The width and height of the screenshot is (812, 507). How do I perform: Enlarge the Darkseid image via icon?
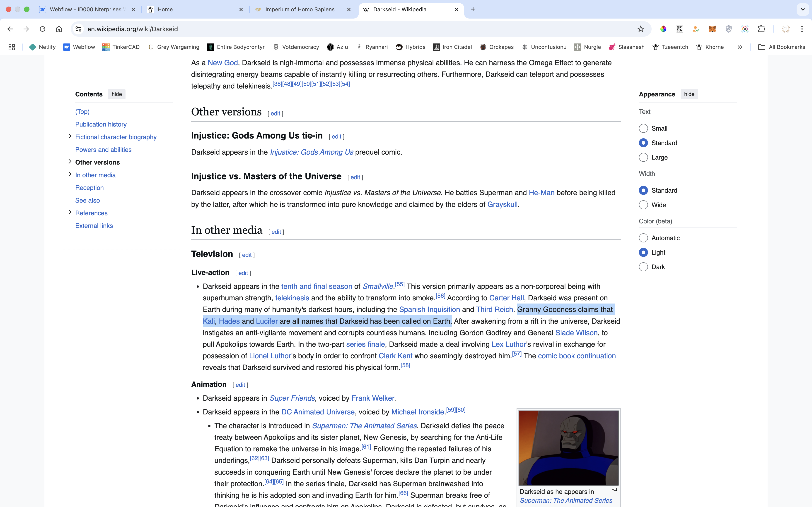(x=614, y=490)
